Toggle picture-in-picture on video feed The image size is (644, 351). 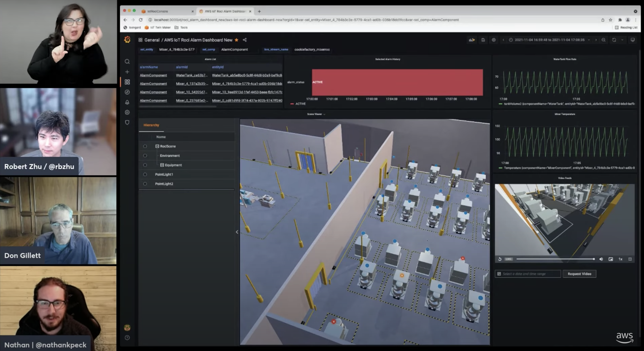(x=611, y=259)
